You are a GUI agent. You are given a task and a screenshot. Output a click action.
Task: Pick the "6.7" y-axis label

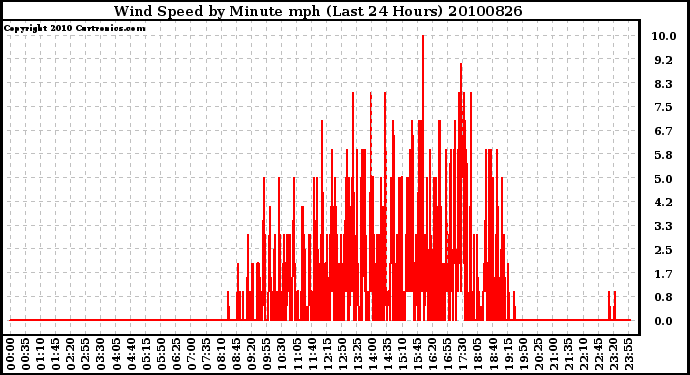[x=664, y=131]
